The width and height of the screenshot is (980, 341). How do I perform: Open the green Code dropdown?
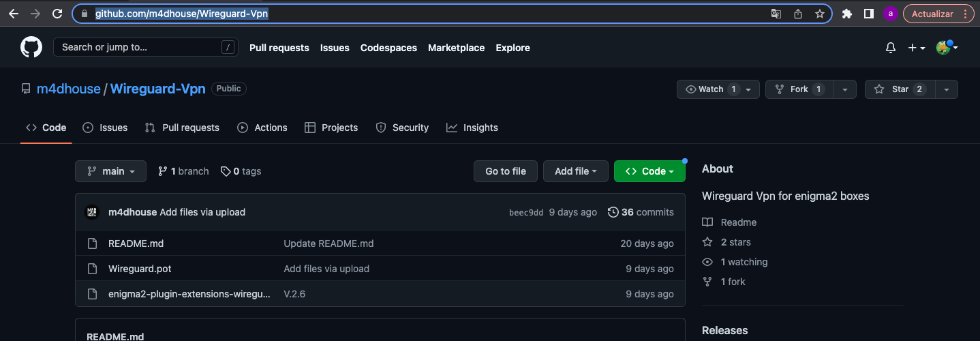point(649,171)
